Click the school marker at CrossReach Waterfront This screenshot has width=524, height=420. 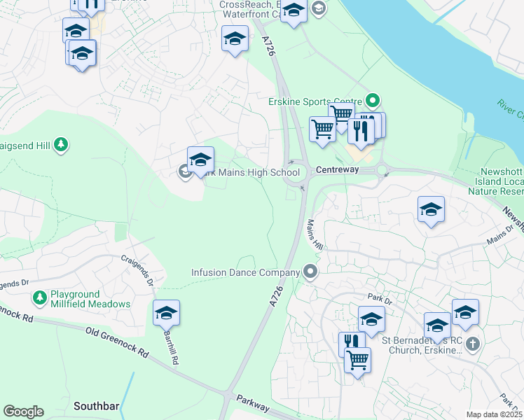coord(294,13)
